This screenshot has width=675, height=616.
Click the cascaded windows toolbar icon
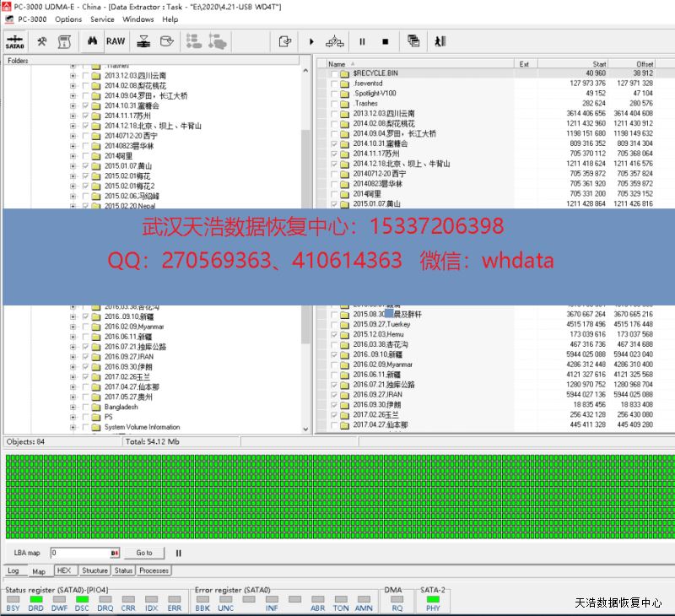pyautogui.click(x=413, y=41)
